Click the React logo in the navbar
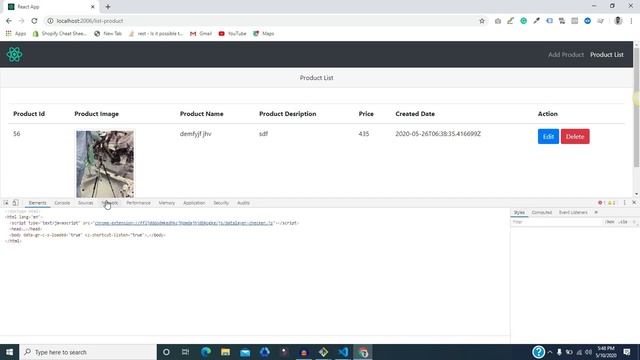 [x=14, y=55]
